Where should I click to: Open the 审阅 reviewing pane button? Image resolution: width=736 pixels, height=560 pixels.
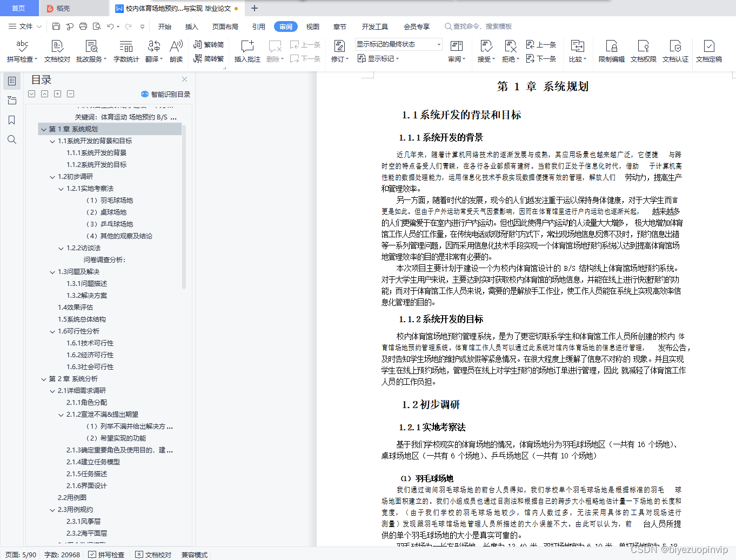[x=457, y=51]
